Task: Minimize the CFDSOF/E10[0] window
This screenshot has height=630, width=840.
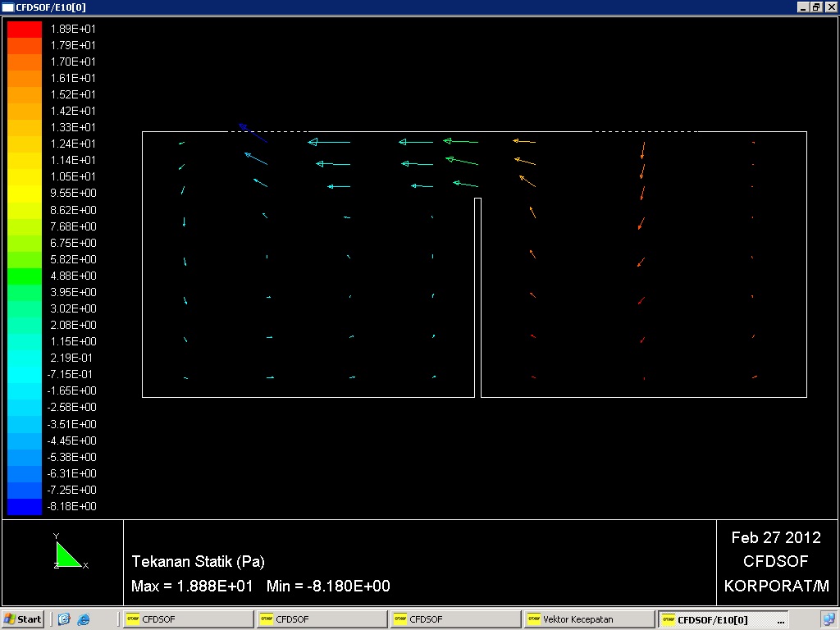Action: (802, 7)
